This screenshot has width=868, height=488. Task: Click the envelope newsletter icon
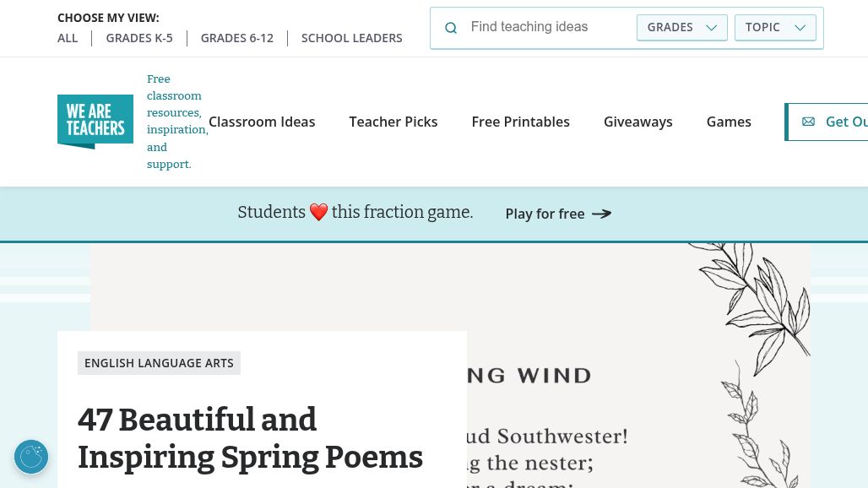coord(808,122)
